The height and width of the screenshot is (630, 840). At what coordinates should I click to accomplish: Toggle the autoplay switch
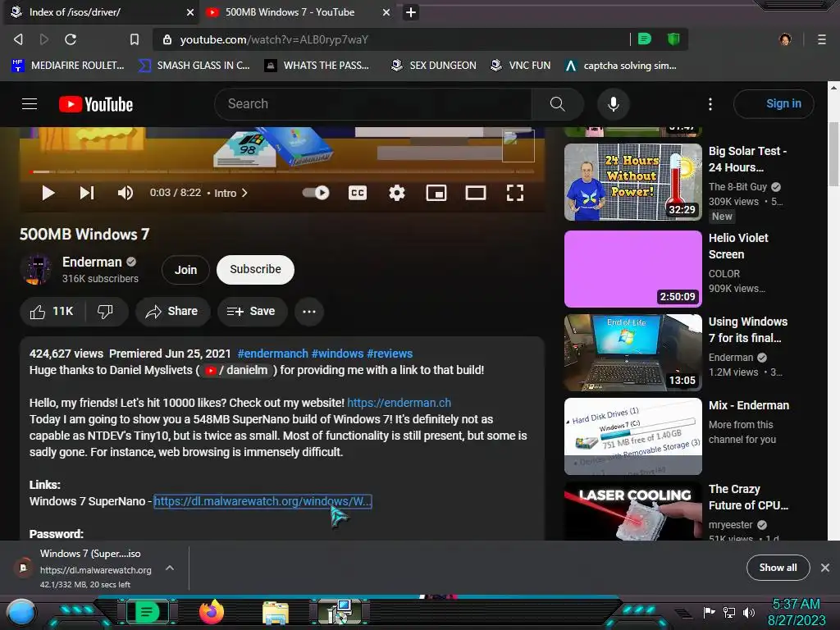point(316,193)
